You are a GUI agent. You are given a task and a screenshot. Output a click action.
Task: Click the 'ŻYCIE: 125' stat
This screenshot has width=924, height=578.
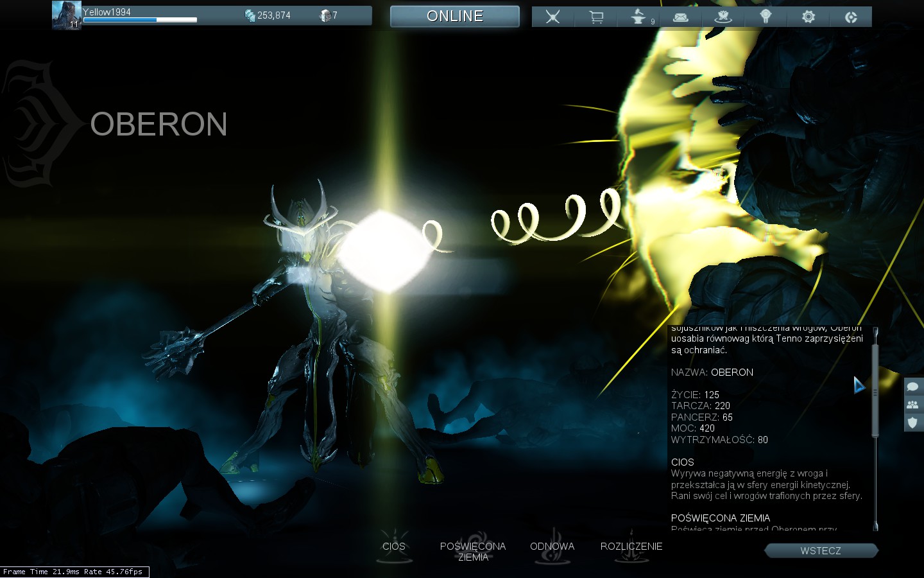click(x=695, y=395)
